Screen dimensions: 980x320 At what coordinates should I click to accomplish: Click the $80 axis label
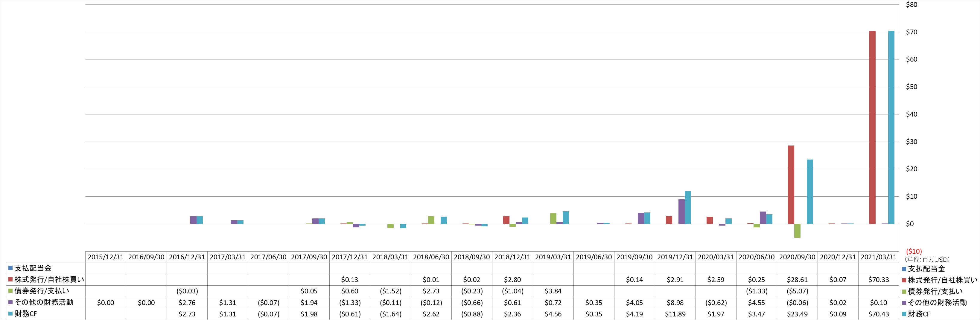[x=911, y=4]
